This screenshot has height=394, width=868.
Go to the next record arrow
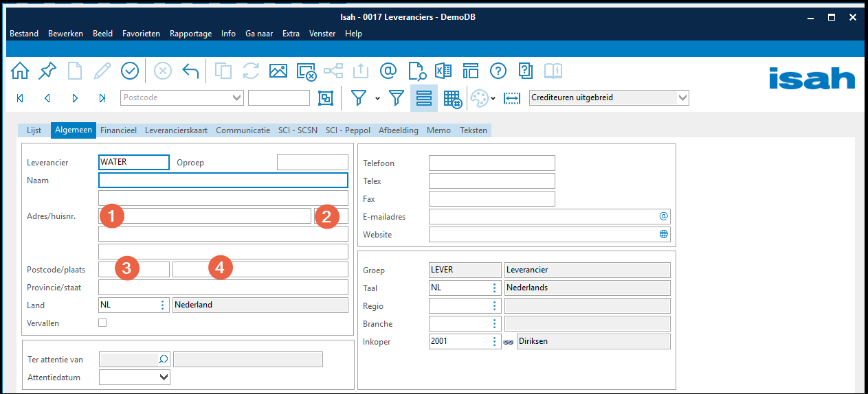click(x=75, y=98)
